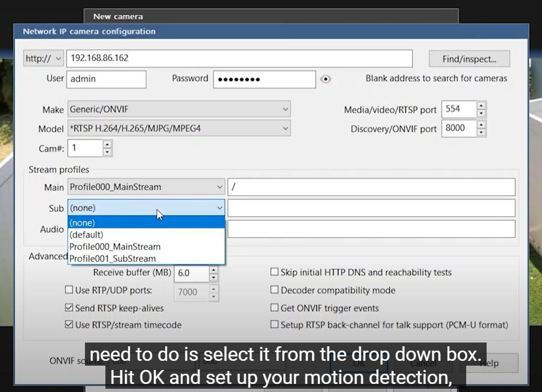Click the Find/inspect... button

pos(469,59)
